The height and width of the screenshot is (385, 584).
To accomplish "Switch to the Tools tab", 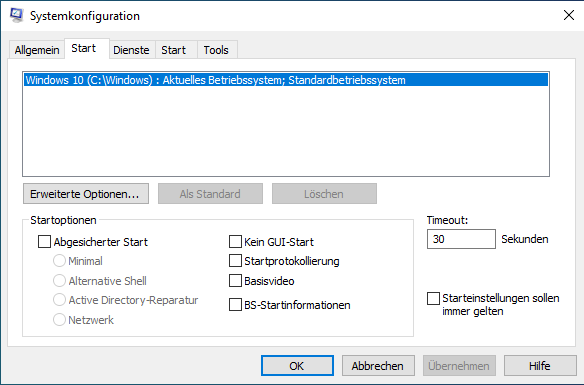I will (x=216, y=50).
